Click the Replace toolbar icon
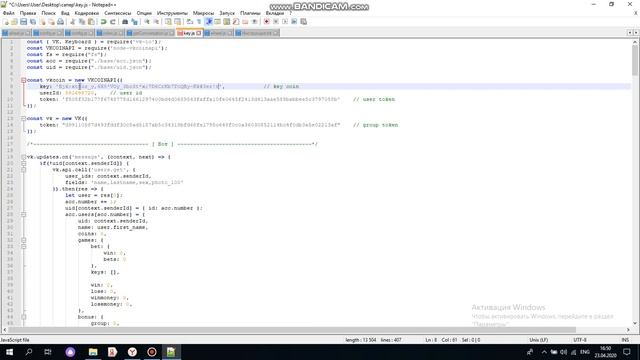640x360 pixels. (134, 22)
